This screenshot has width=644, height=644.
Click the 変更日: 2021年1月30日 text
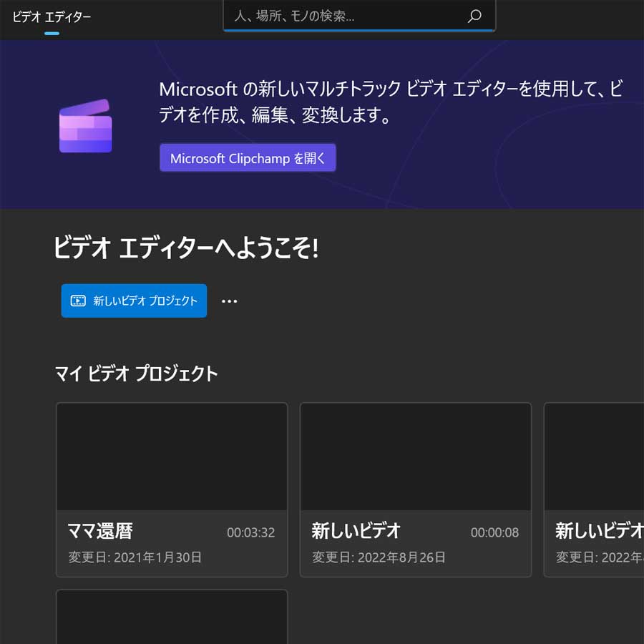(x=135, y=557)
